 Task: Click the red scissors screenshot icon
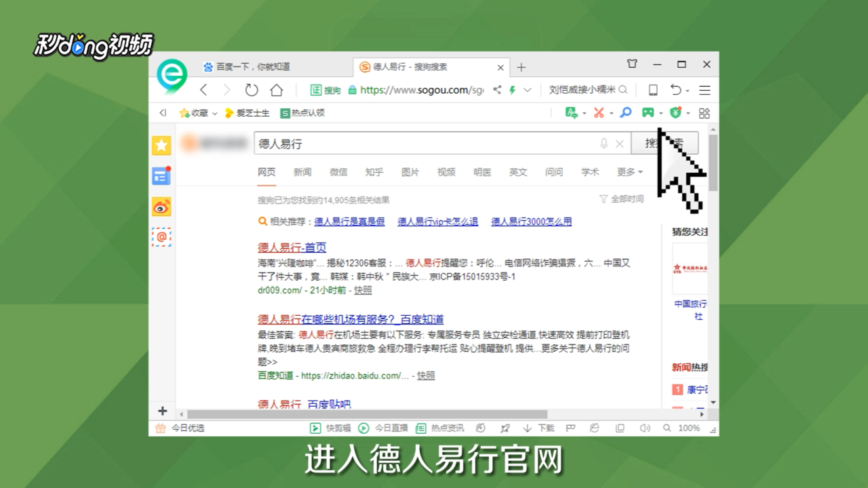click(x=598, y=113)
